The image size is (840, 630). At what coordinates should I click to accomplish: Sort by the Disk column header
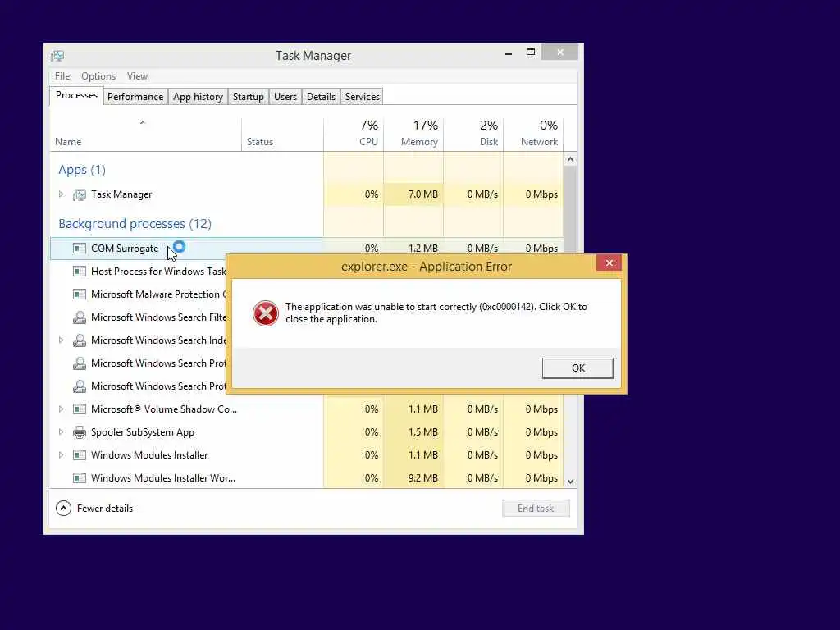(x=473, y=135)
